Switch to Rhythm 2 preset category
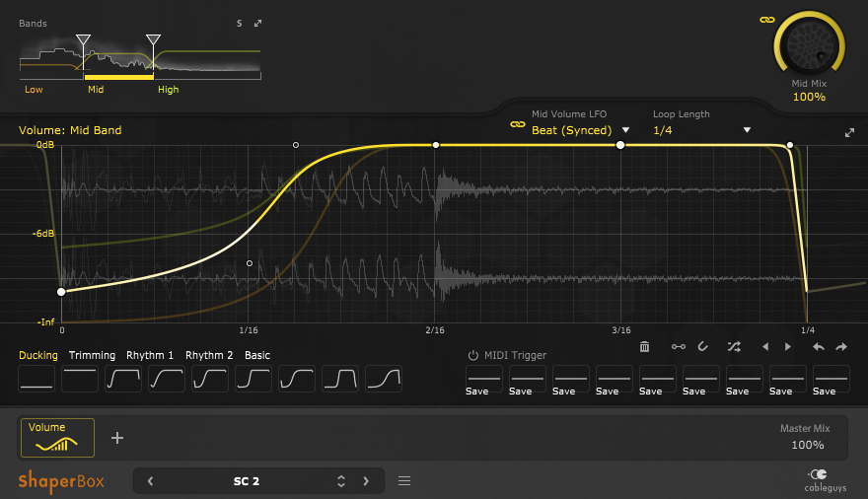The height and width of the screenshot is (499, 868). tap(209, 355)
